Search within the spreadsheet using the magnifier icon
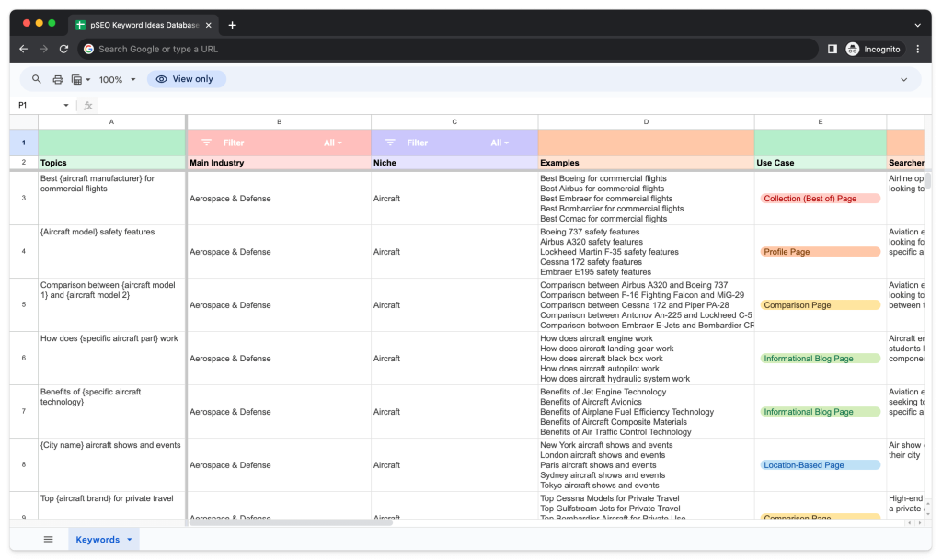This screenshot has width=942, height=560. (35, 79)
